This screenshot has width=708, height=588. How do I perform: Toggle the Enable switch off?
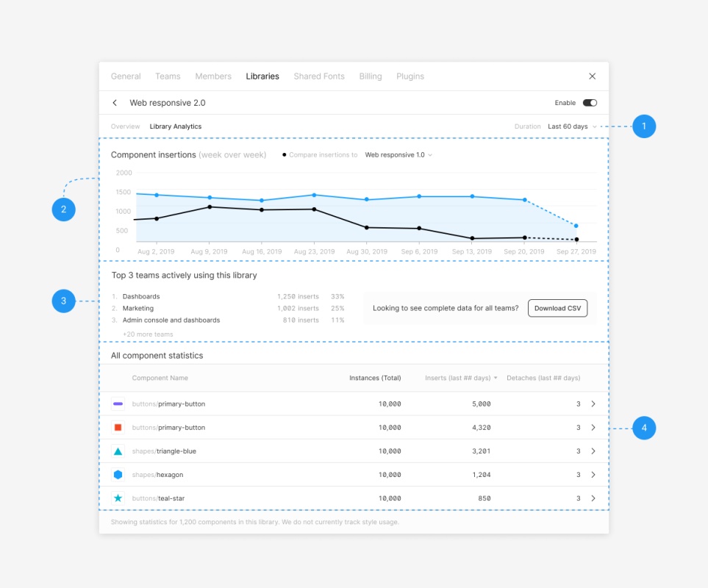pyautogui.click(x=590, y=103)
